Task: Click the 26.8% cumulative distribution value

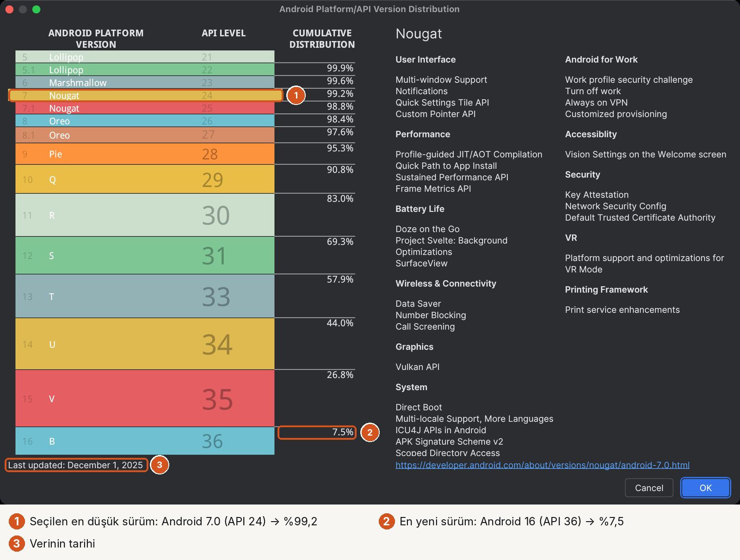Action: point(340,375)
